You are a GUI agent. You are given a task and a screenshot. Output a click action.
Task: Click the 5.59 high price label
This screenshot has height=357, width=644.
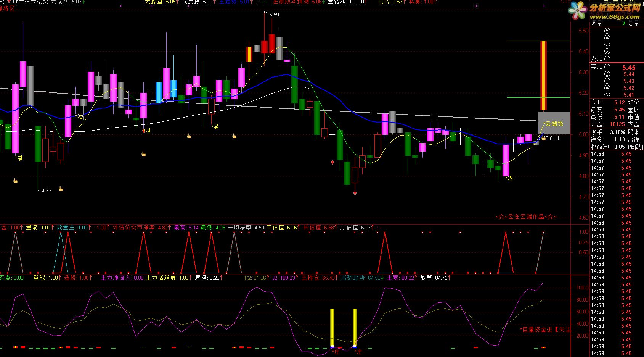pyautogui.click(x=274, y=15)
